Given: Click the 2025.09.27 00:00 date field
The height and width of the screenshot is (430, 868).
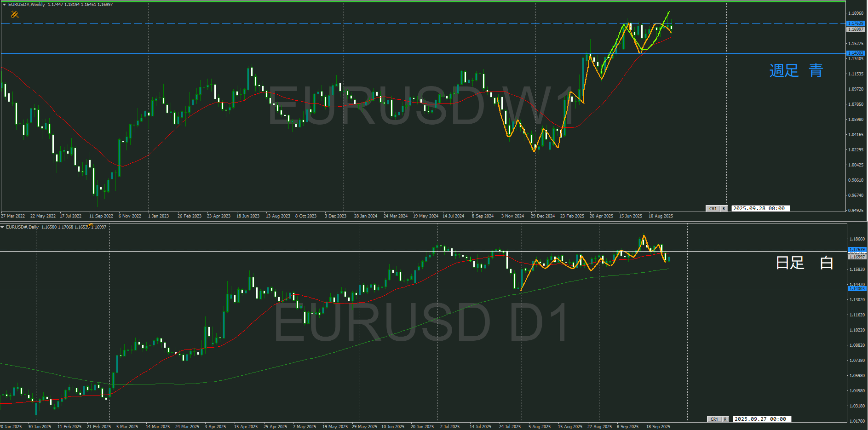Looking at the screenshot, I should pyautogui.click(x=762, y=419).
